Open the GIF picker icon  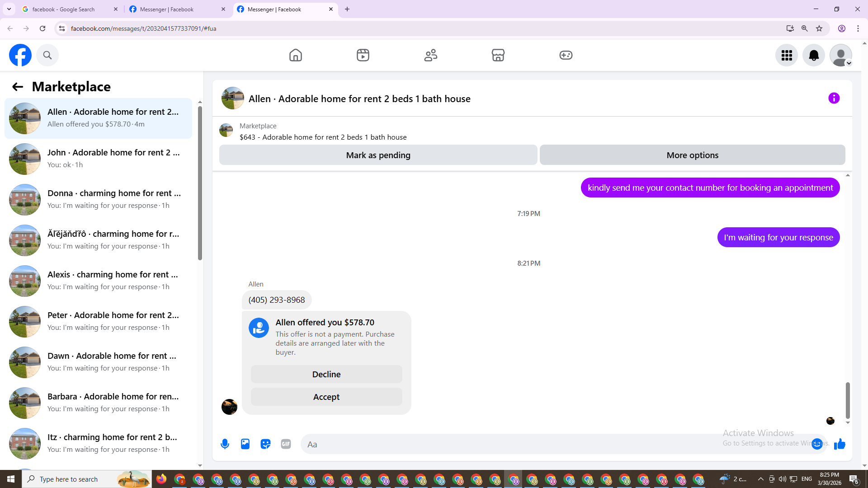[x=286, y=444]
